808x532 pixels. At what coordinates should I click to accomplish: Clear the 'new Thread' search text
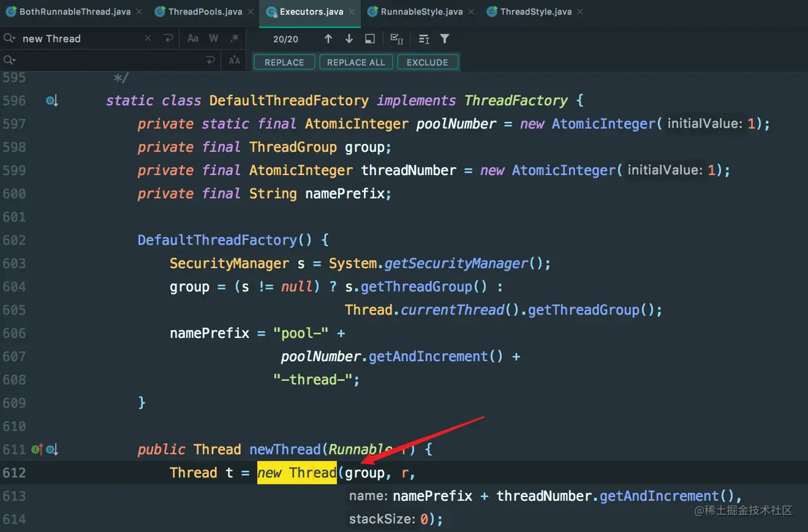pos(148,39)
